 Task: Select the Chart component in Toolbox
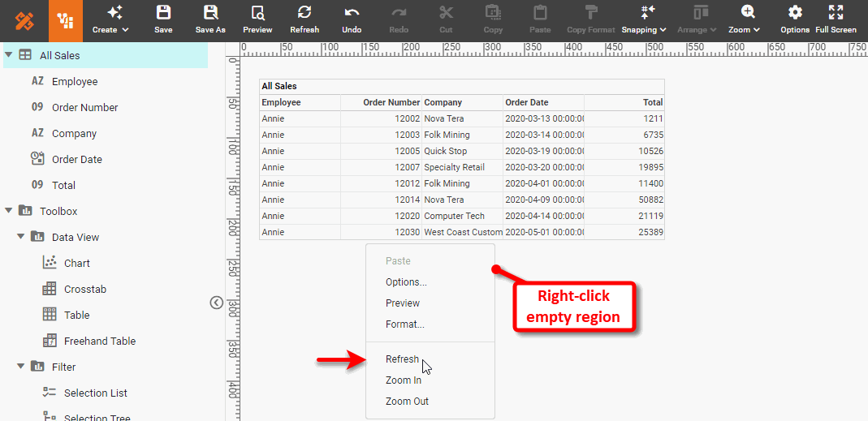tap(76, 263)
